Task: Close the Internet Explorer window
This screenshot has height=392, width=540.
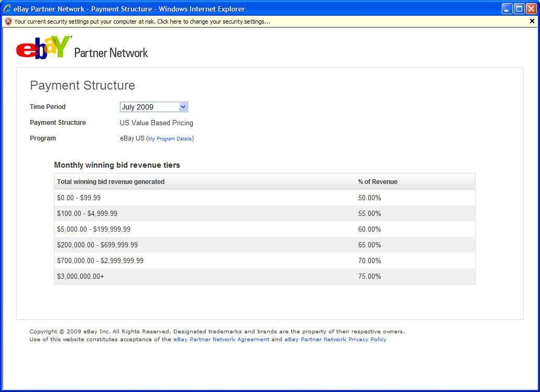Action: click(531, 8)
